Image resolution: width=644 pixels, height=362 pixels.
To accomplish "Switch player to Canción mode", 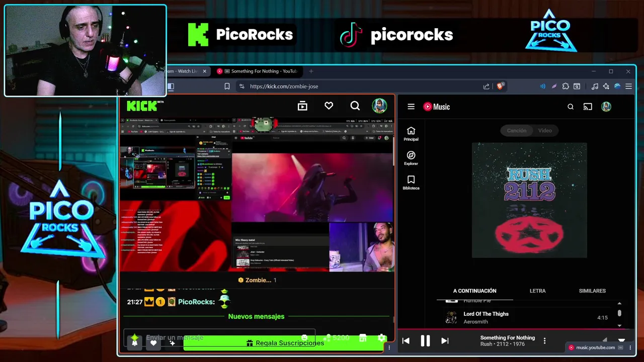I will (516, 131).
